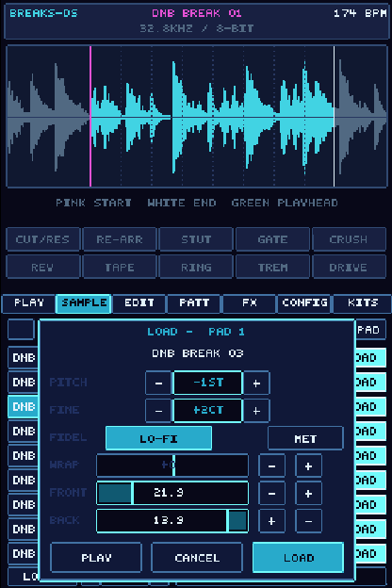Decrease pitch with the minus button
The image size is (392, 588).
click(158, 383)
